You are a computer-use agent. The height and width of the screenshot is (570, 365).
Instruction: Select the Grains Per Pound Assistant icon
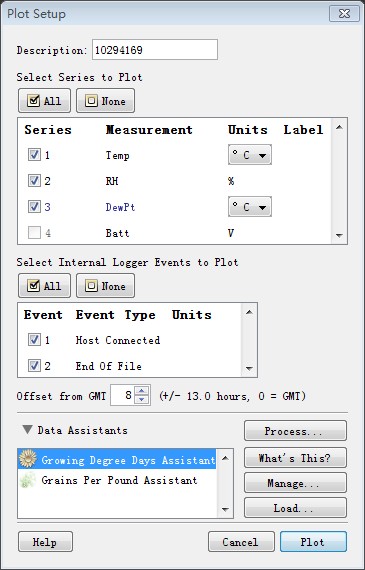[28, 480]
